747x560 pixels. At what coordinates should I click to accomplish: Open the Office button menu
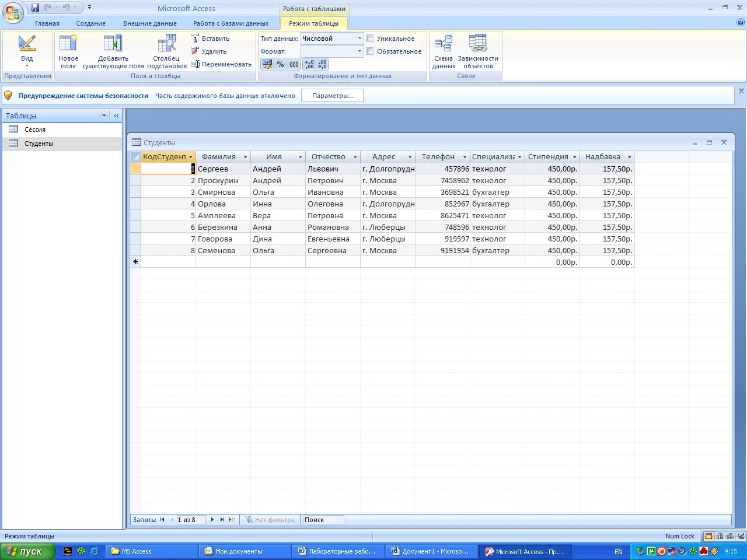click(x=13, y=12)
